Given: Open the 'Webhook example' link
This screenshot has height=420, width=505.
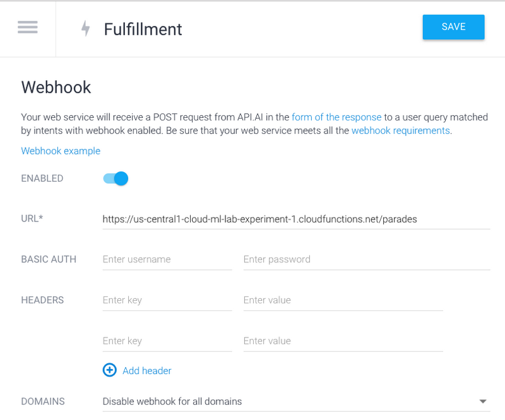Looking at the screenshot, I should 61,151.
